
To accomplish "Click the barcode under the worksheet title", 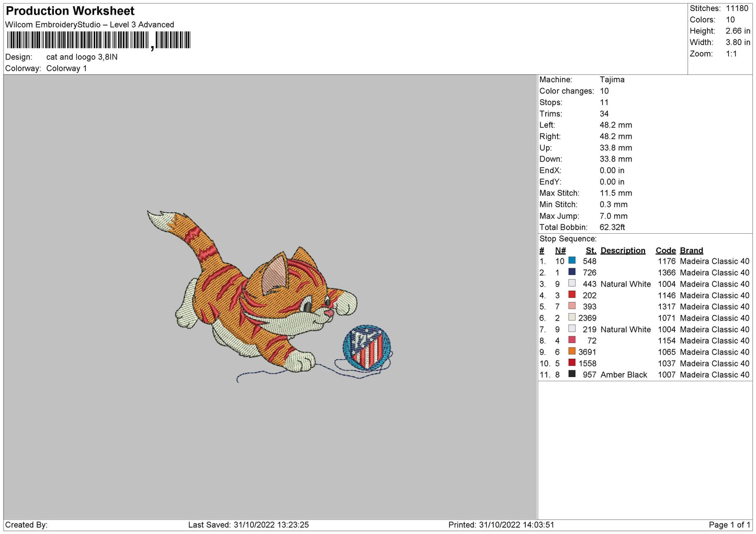I will (x=99, y=40).
